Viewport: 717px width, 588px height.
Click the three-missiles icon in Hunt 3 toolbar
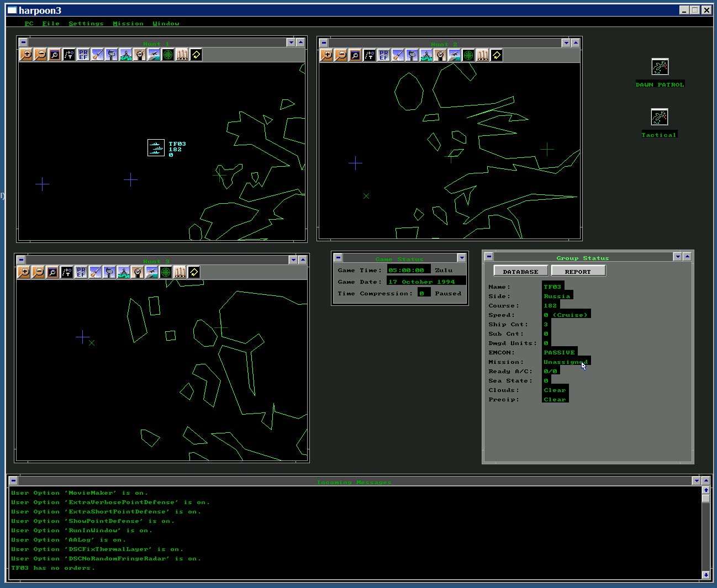coord(180,272)
